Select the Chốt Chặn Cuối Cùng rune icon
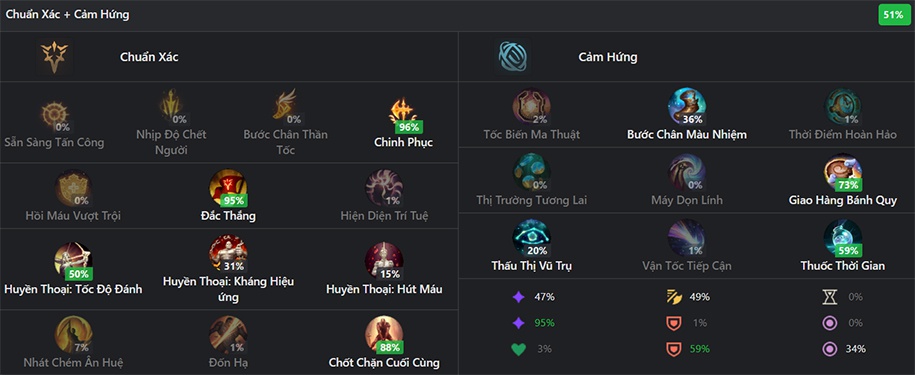This screenshot has height=375, width=915. click(x=384, y=335)
